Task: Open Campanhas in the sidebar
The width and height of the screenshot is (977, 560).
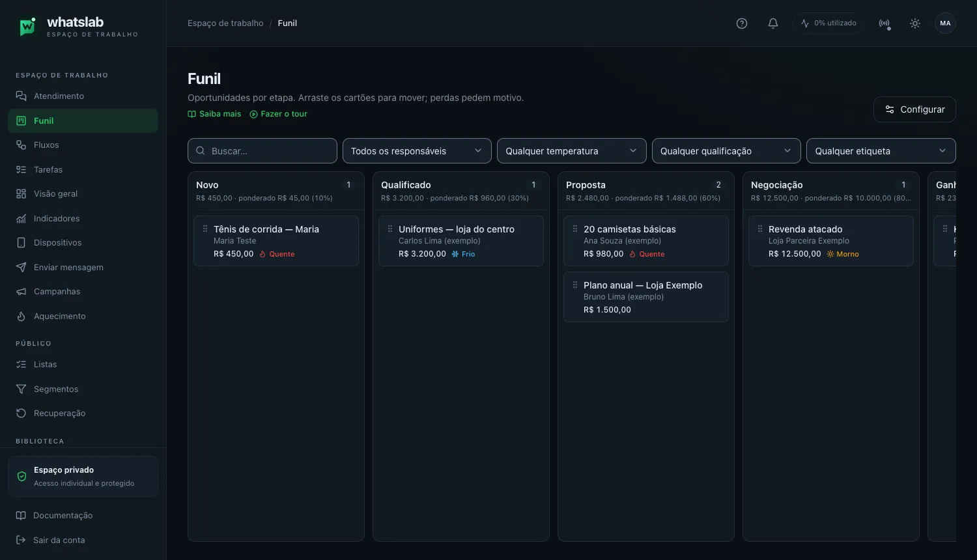Action: click(x=83, y=292)
